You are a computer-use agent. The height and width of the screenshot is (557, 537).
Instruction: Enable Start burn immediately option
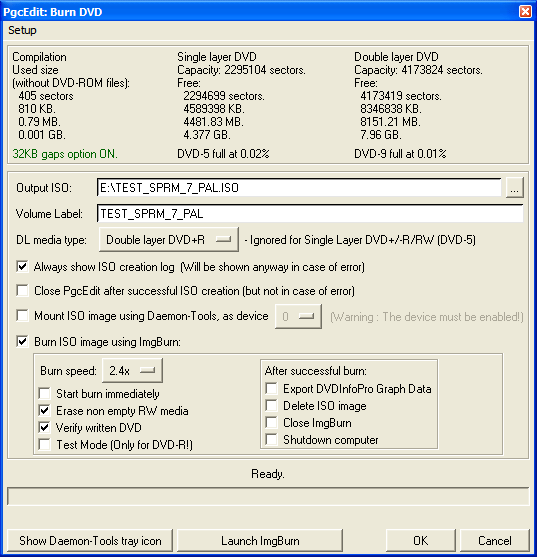pos(44,394)
